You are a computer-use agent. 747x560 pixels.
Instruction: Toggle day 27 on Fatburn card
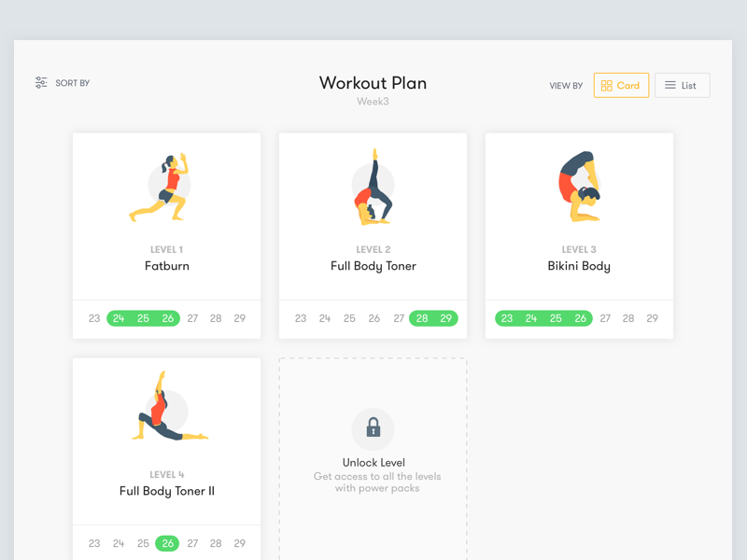[192, 318]
